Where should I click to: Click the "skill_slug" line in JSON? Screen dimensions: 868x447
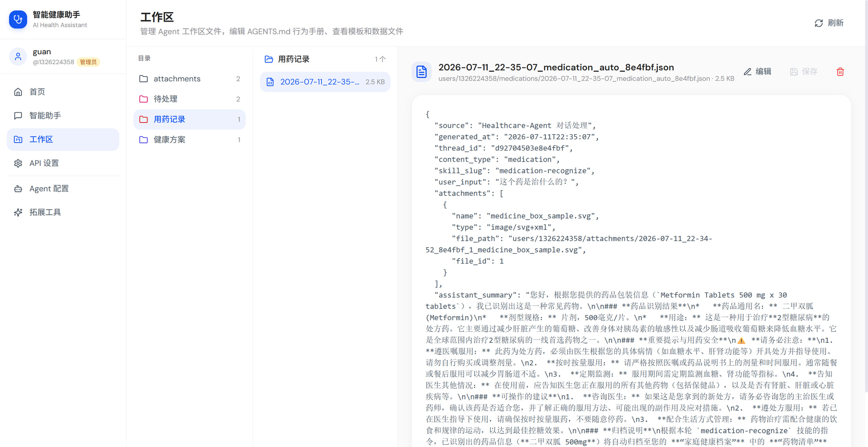point(514,171)
